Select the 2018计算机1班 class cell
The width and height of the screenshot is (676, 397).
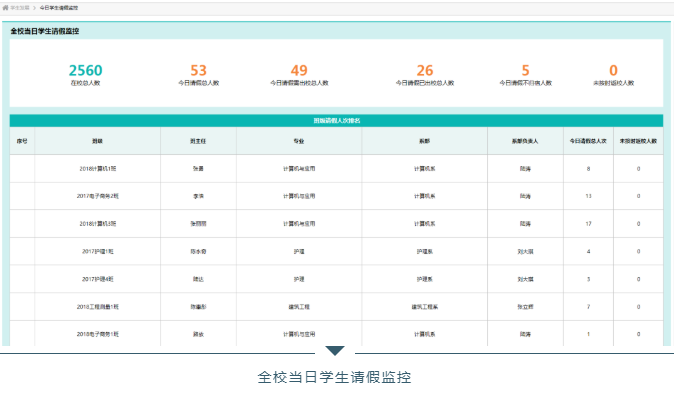coord(97,169)
